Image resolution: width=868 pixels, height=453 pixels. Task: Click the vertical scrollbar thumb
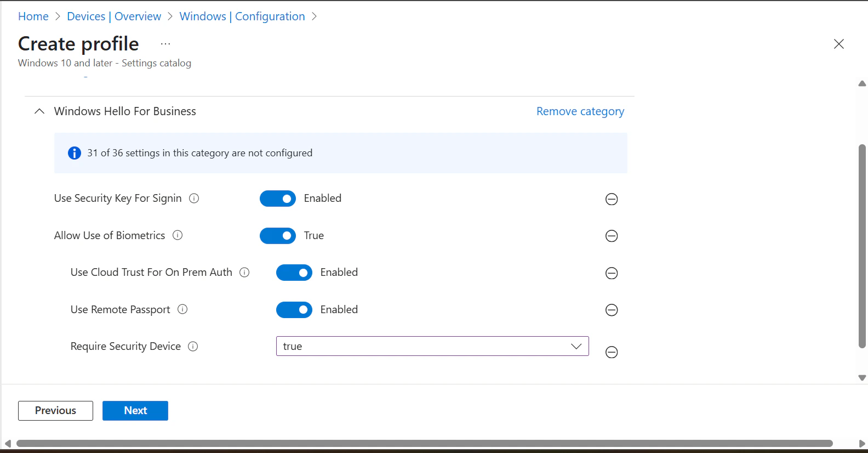862,246
